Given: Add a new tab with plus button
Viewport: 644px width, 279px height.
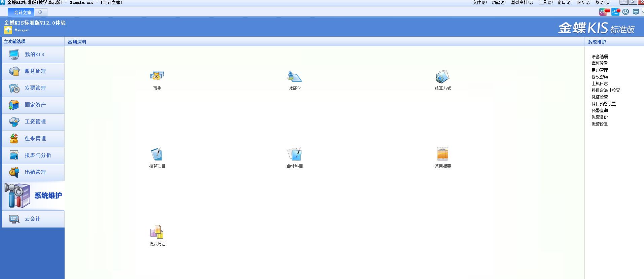Looking at the screenshot, I should point(40,12).
